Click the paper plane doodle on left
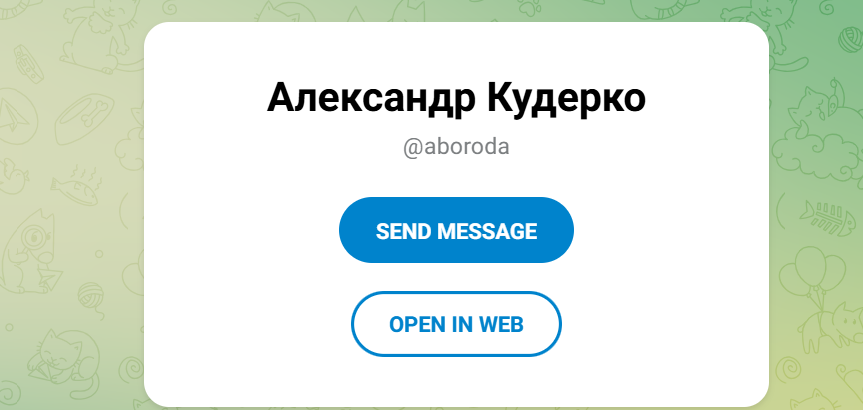 pos(17,116)
